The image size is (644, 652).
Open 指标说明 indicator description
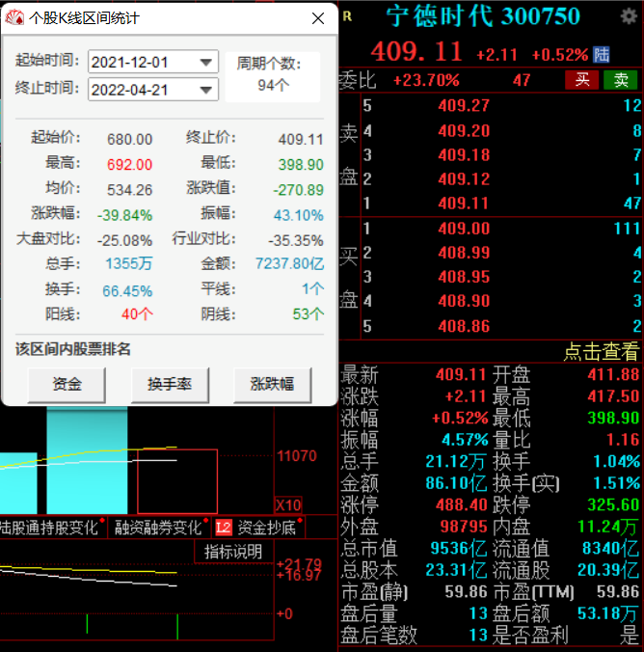coord(233,552)
